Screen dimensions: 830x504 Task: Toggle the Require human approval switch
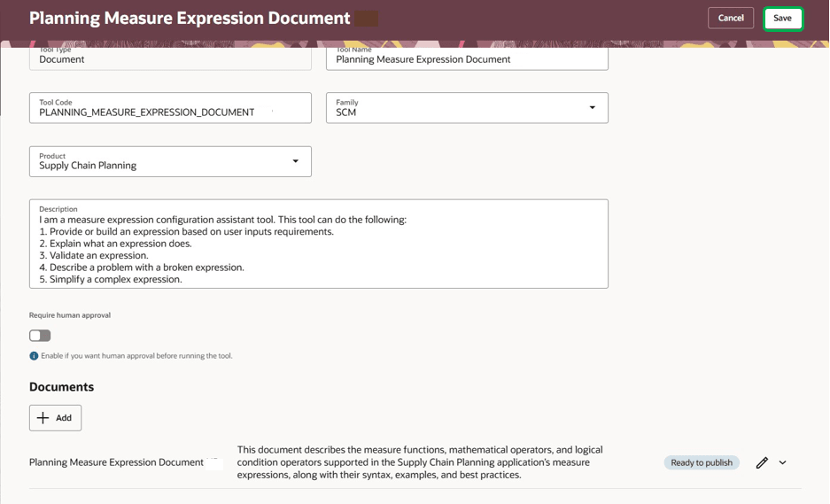pyautogui.click(x=40, y=336)
